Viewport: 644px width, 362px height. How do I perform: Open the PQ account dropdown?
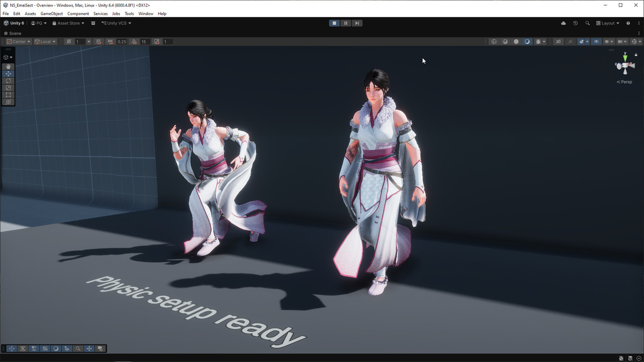pos(39,23)
